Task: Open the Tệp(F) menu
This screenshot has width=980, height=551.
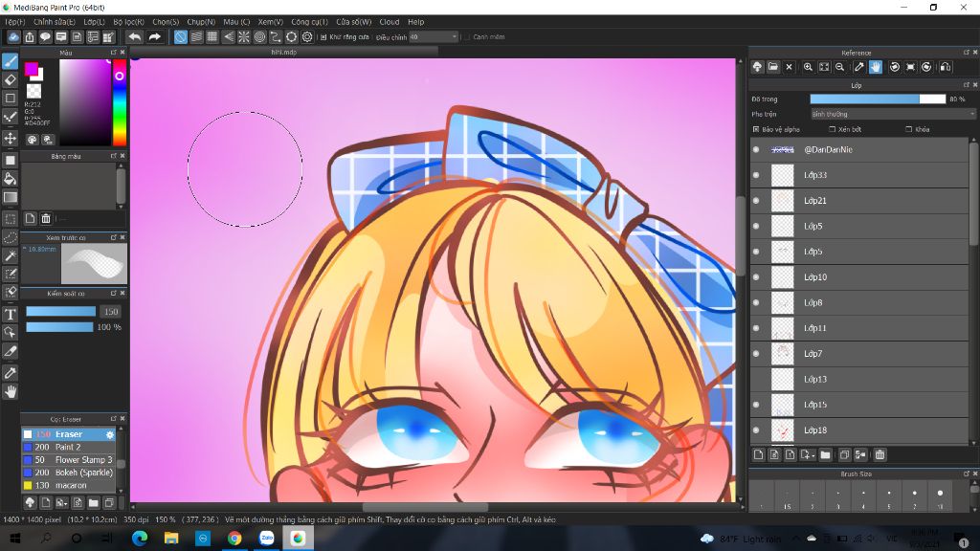Action: 15,22
